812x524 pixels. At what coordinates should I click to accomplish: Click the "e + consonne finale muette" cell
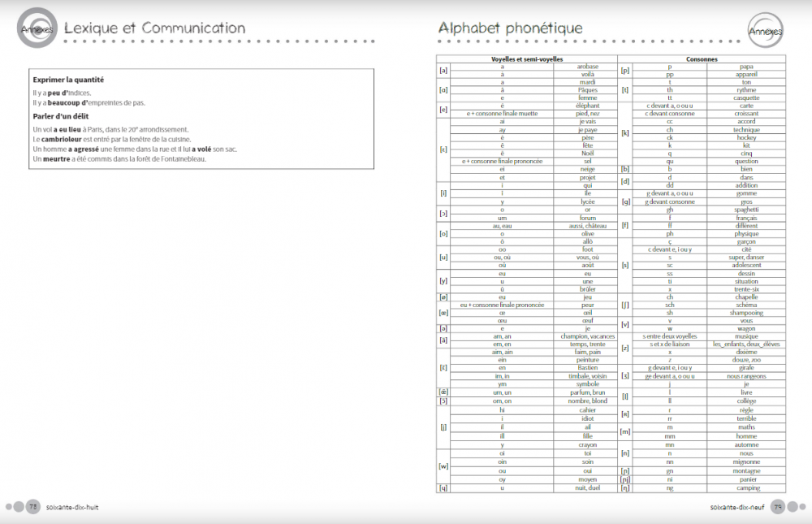[502, 113]
